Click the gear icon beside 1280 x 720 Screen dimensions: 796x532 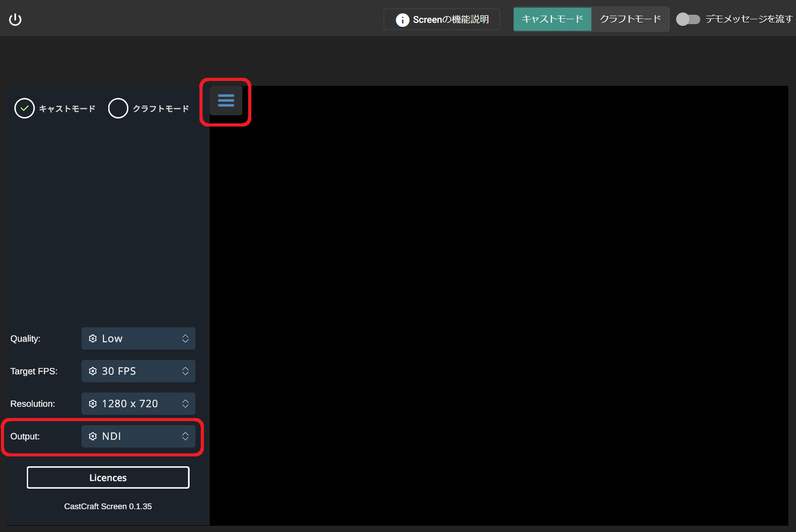click(93, 403)
